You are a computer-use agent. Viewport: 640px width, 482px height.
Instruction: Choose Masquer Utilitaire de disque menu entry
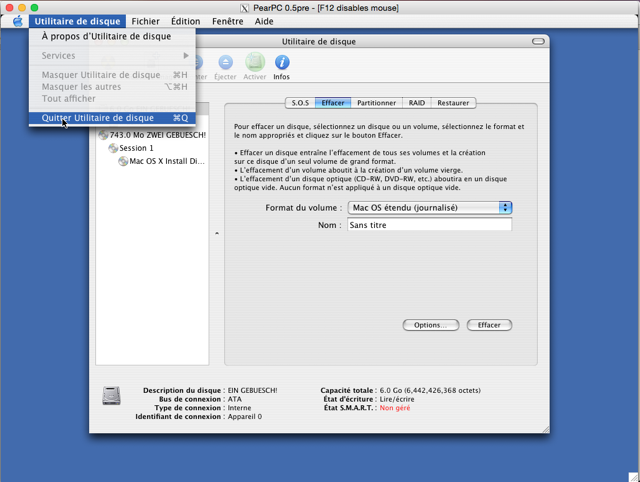coord(112,75)
